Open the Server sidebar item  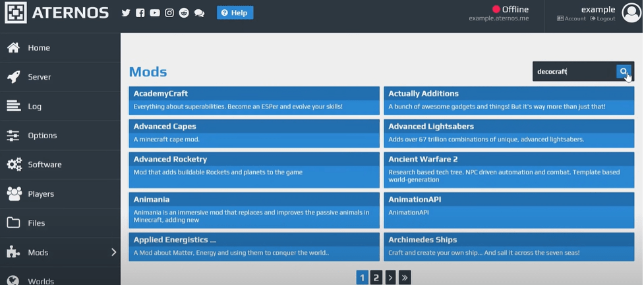coord(60,77)
